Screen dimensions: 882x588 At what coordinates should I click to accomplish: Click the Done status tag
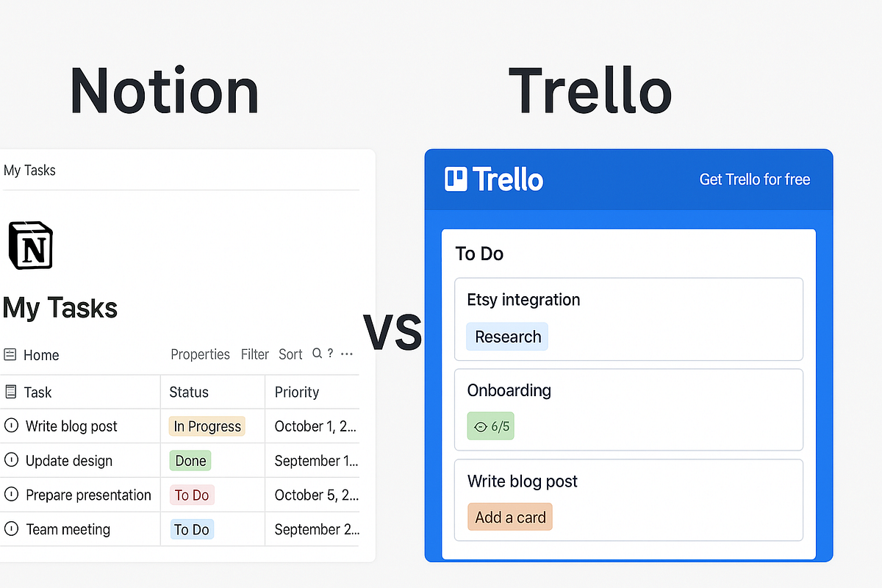(190, 460)
